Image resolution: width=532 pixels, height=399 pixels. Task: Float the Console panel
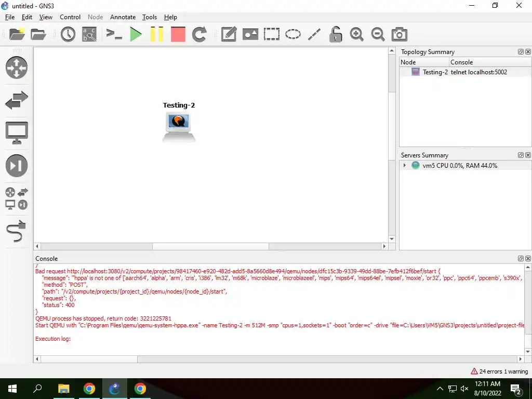pos(521,259)
